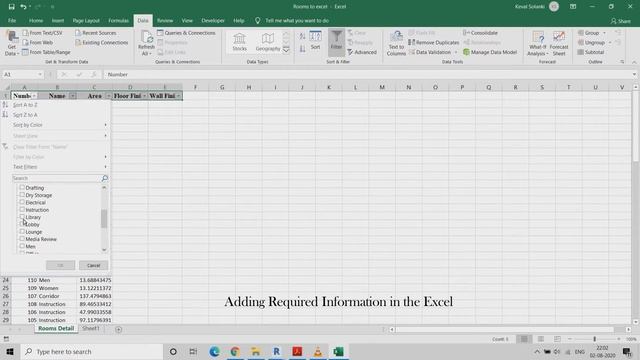Click the filter Search box
Screen dimensions: 640x360
[60, 178]
